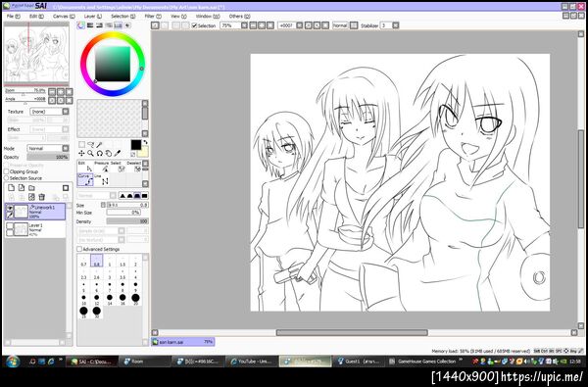The width and height of the screenshot is (588, 387).
Task: Open the Stabilizer value dropdown
Action: 395,25
